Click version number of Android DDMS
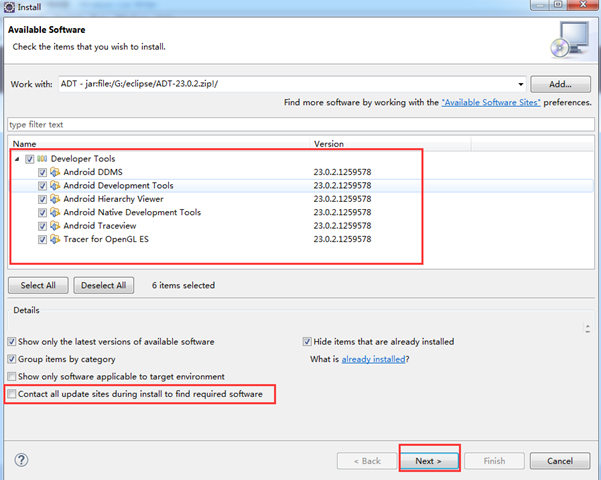The image size is (601, 480). [342, 172]
